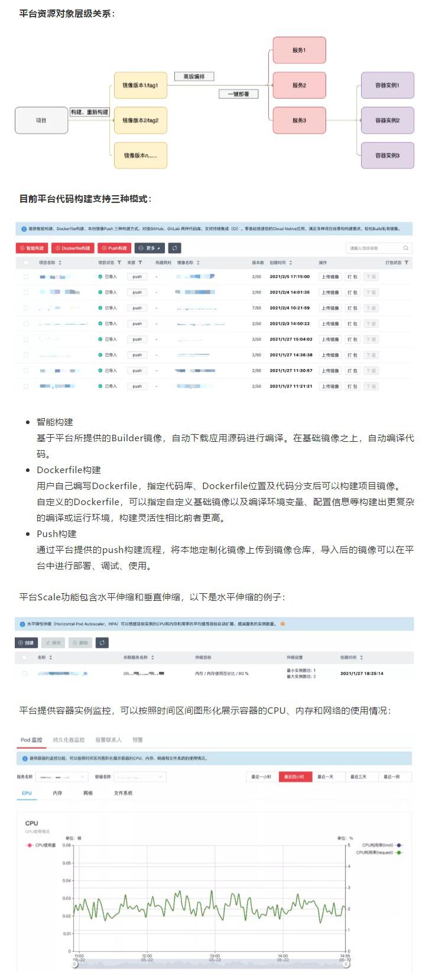Click the 容器实例1 node in the diagram
Viewport: 429px width, 980px height.
(387, 85)
